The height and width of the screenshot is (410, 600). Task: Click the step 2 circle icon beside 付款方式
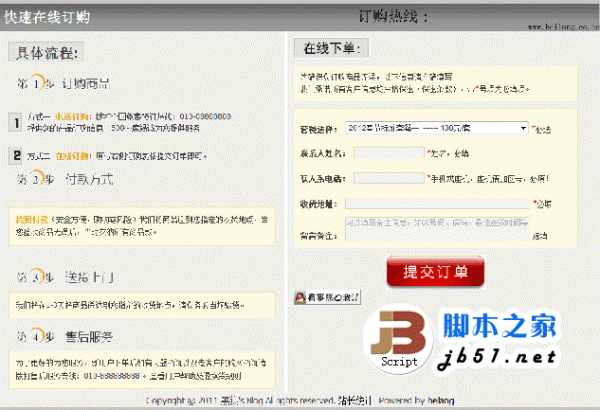(36, 178)
